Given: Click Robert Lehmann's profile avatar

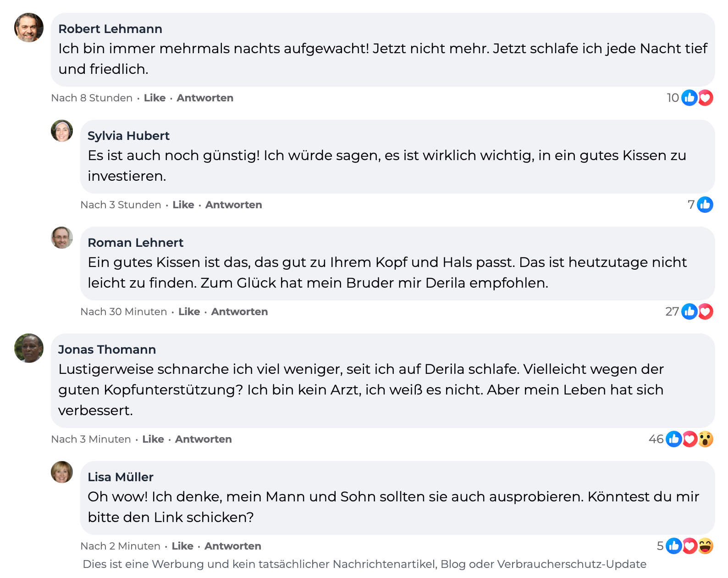Looking at the screenshot, I should (x=29, y=28).
